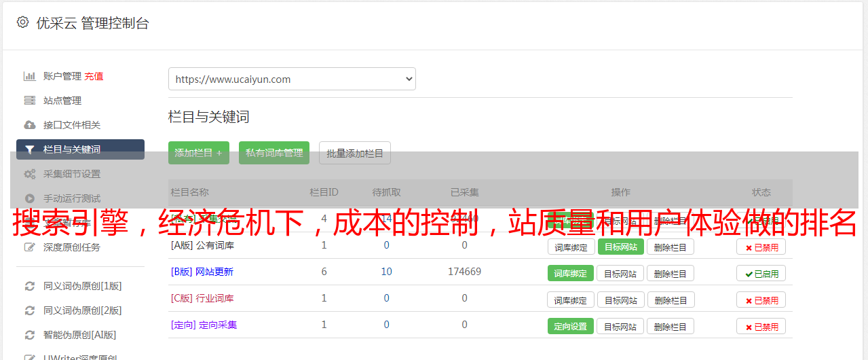
Task: Open 手动运行测试 in the sidebar
Action: [x=72, y=198]
